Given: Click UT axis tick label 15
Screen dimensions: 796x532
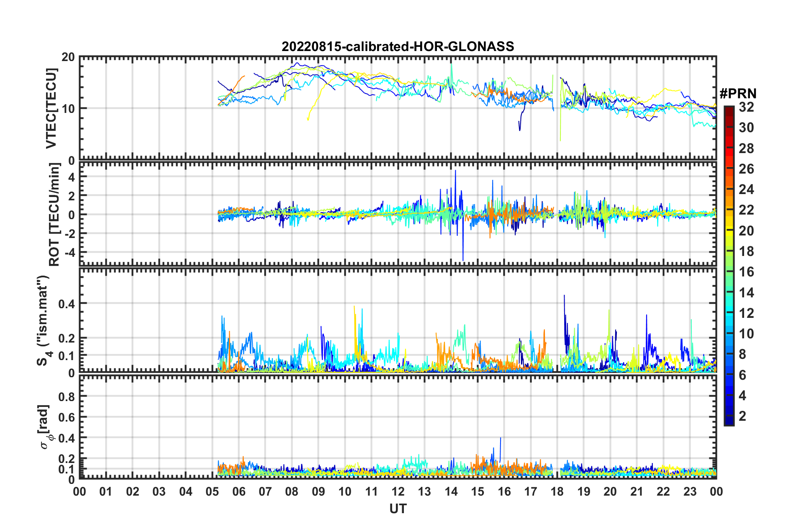Looking at the screenshot, I should pyautogui.click(x=478, y=492).
